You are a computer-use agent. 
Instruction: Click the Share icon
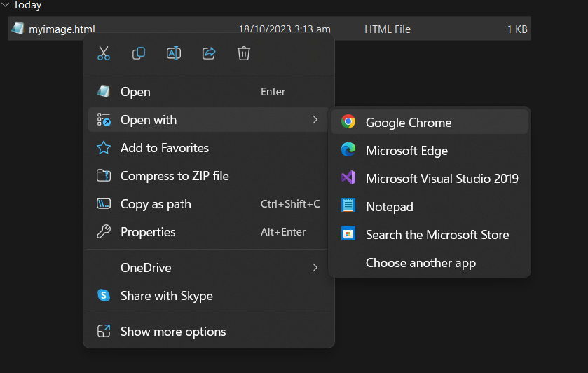(209, 53)
